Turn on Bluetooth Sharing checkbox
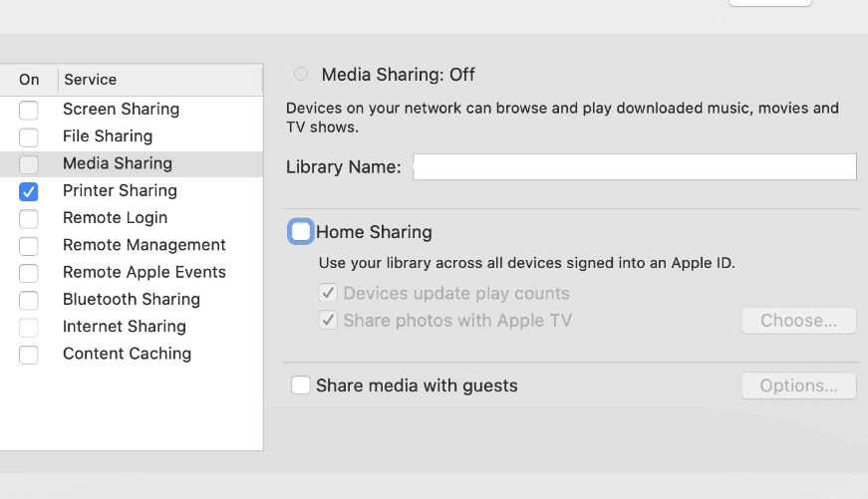 29,300
